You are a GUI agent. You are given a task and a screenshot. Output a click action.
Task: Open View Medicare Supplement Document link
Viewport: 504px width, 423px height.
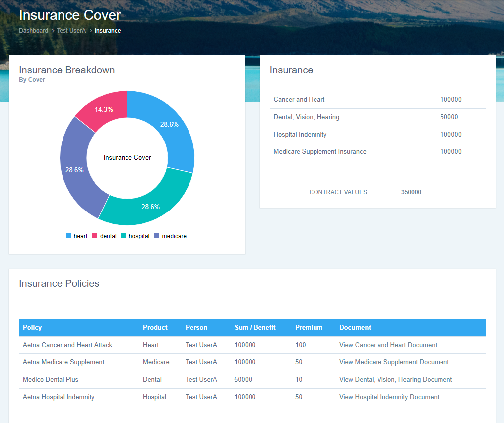tap(394, 362)
